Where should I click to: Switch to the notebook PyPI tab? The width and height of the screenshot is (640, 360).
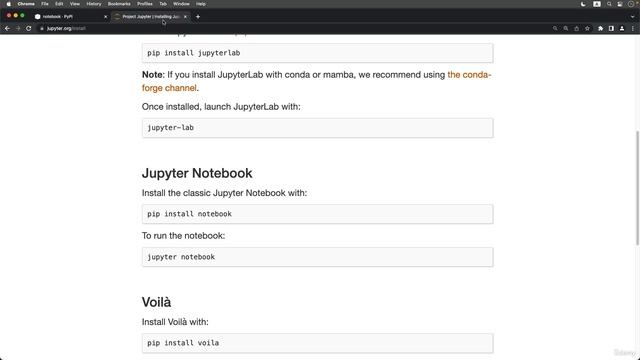[69, 17]
